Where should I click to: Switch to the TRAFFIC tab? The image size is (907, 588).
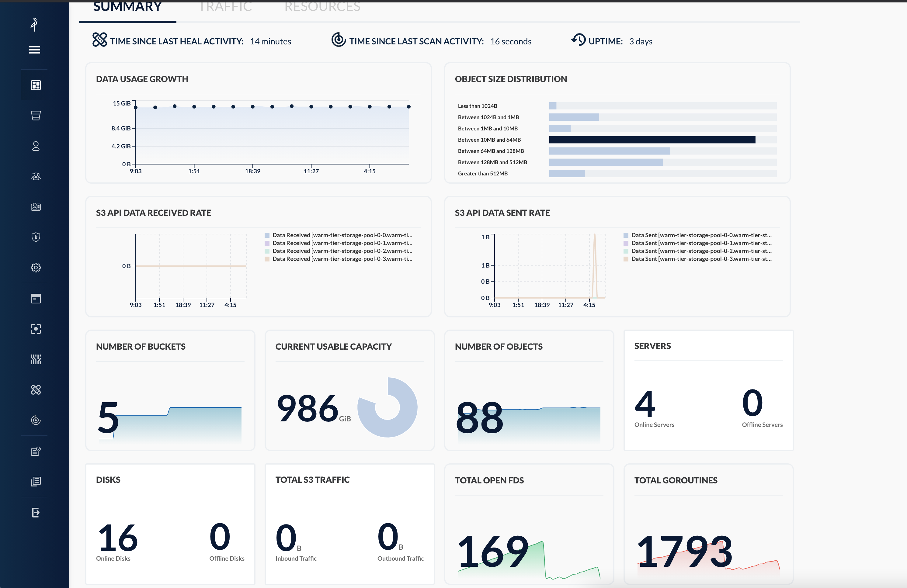(x=225, y=7)
